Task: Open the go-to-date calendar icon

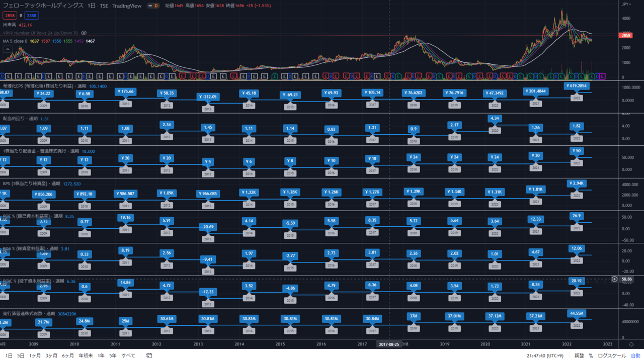Action: click(x=149, y=355)
